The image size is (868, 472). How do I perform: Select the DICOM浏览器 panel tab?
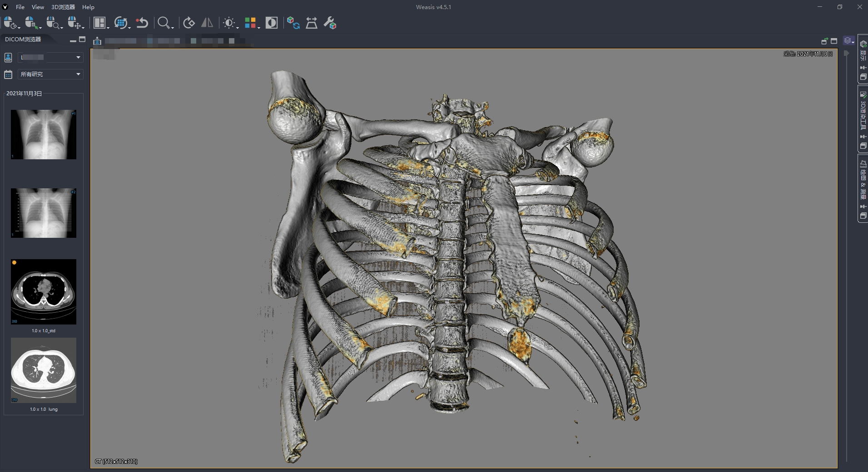point(23,39)
